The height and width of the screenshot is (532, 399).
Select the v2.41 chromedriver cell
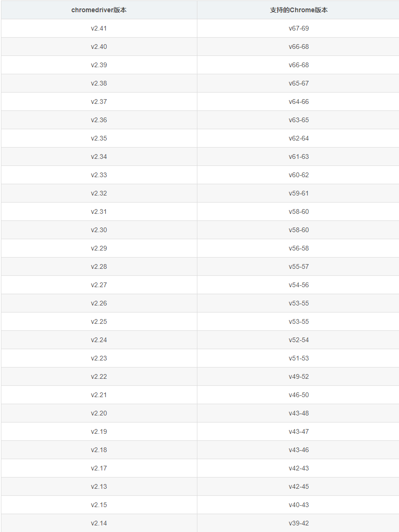tap(99, 28)
